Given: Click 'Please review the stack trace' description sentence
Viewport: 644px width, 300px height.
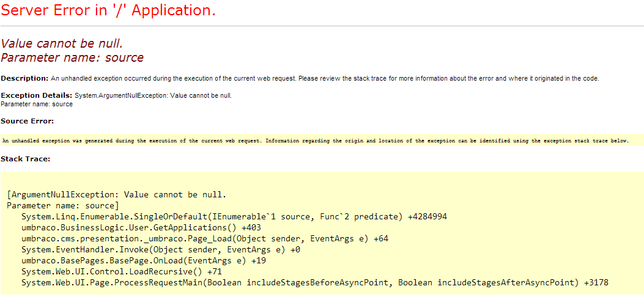Looking at the screenshot, I should click(448, 79).
